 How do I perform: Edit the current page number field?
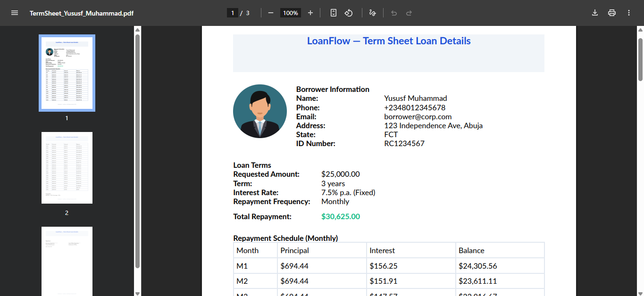click(x=232, y=13)
